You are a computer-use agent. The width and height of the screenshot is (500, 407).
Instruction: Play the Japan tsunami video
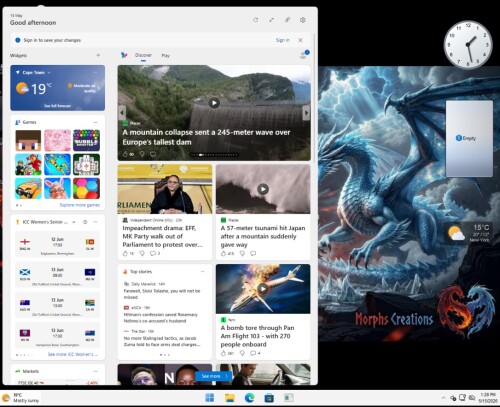pyautogui.click(x=263, y=189)
